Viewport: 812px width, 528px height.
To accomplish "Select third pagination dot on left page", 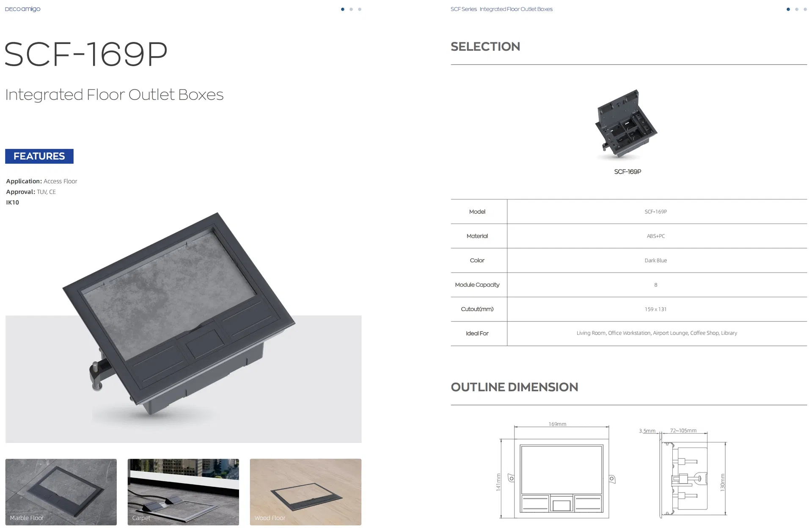I will tap(359, 9).
